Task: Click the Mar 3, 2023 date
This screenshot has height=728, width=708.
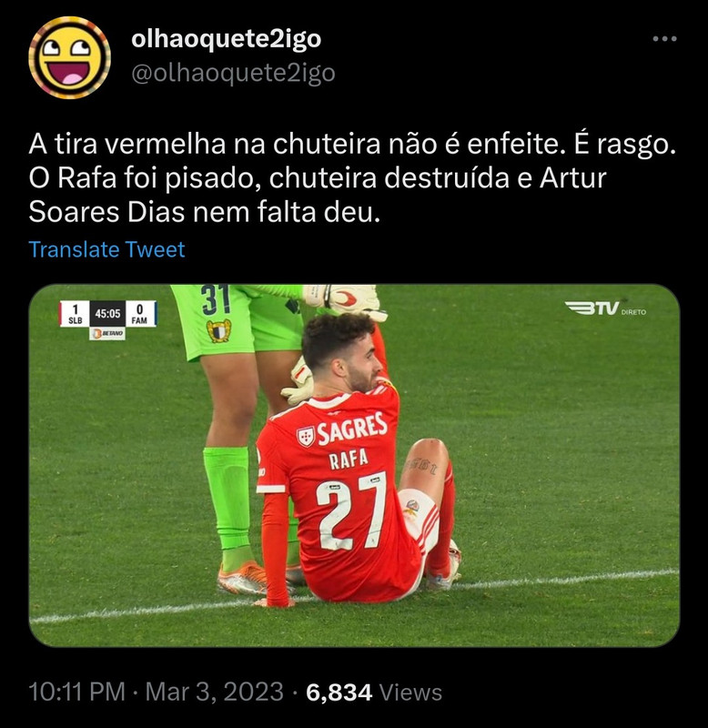Action: [x=214, y=692]
